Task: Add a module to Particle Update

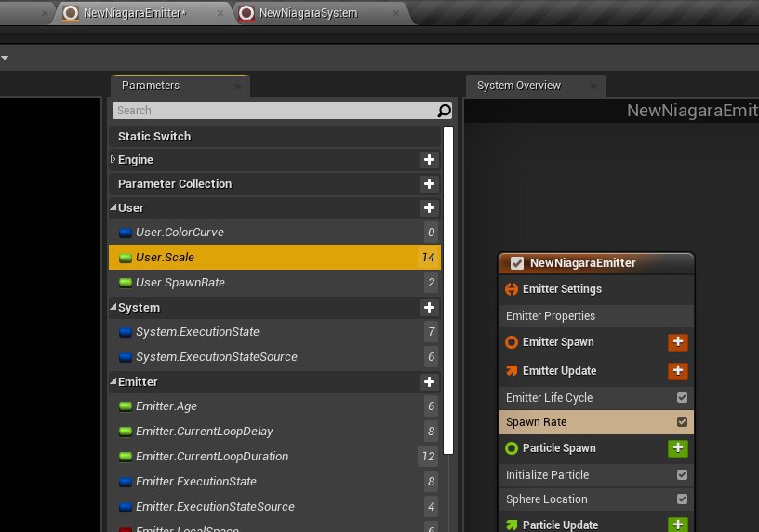Action: point(678,525)
